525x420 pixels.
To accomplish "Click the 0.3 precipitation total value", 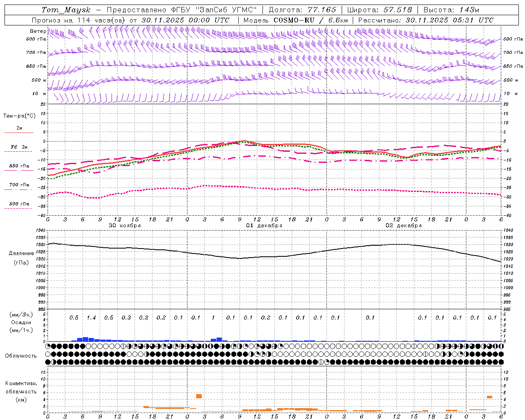I will point(126,318).
